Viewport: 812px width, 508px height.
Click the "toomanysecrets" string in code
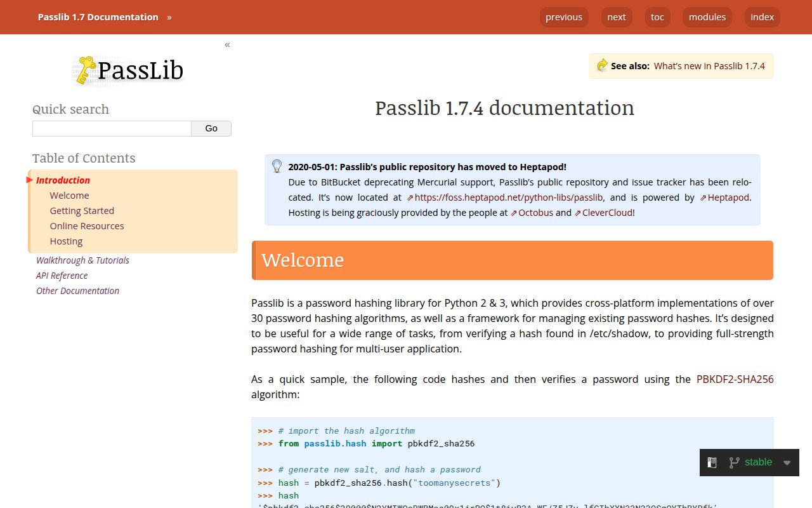[454, 483]
